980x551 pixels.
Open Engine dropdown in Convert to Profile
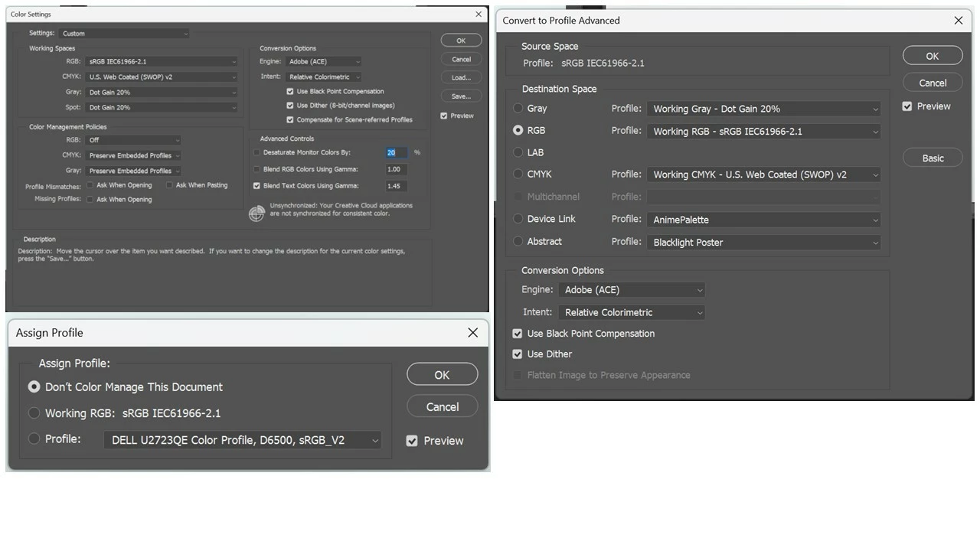coord(632,290)
